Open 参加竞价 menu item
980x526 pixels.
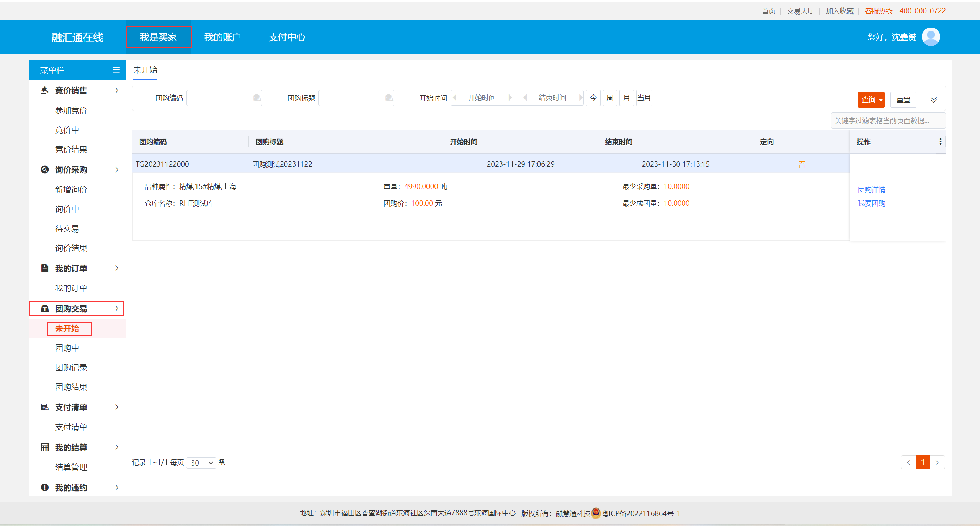(71, 111)
